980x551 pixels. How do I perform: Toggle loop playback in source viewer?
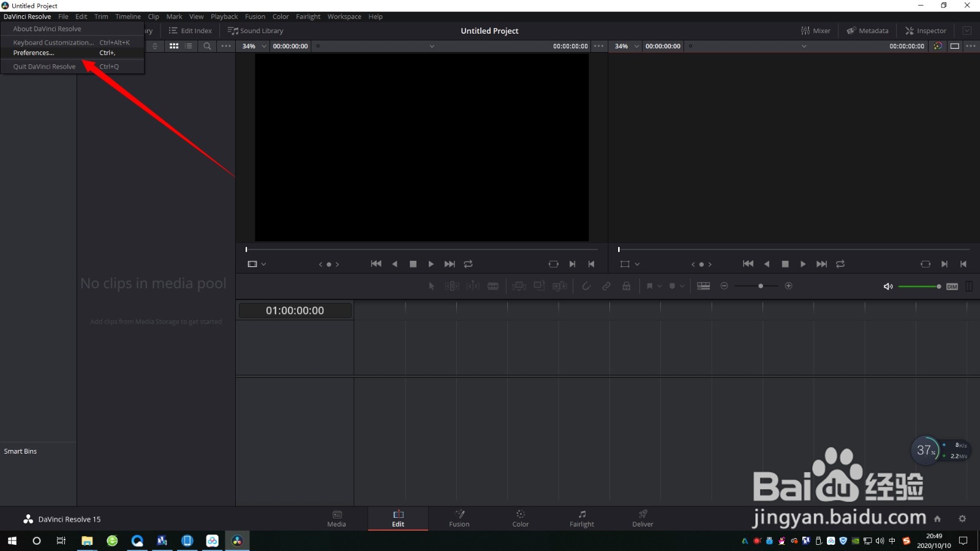pos(468,264)
